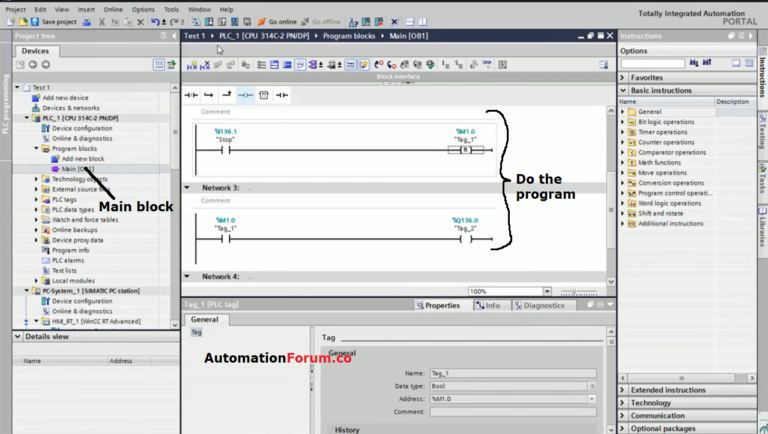Expand Timer operations folder
768x434 pixels.
point(622,132)
